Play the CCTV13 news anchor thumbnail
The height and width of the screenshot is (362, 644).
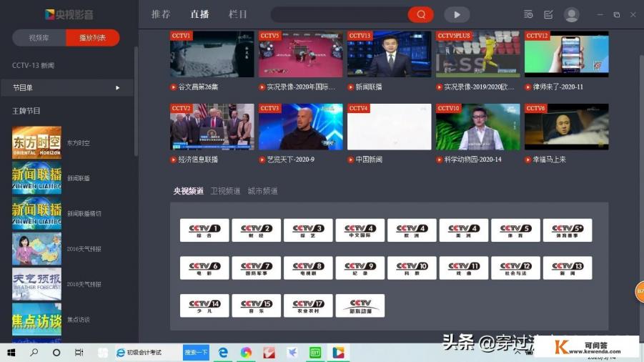390,54
